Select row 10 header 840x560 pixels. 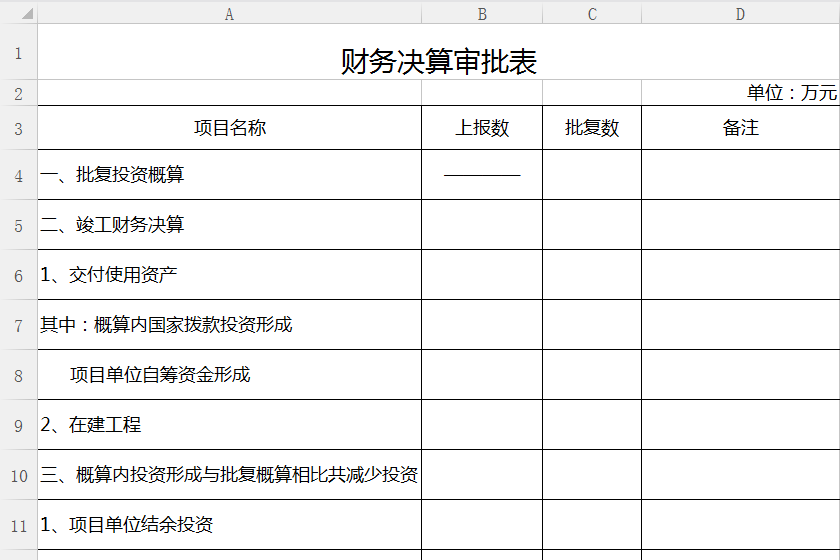18,475
